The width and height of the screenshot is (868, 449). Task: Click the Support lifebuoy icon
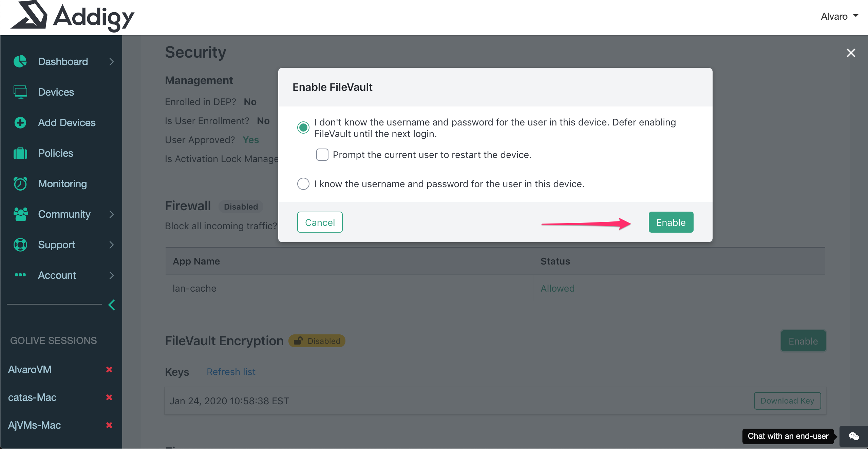click(x=20, y=245)
